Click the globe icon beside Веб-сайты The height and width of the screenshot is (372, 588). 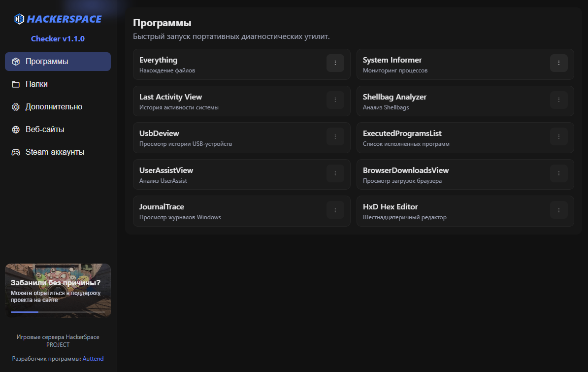coord(16,130)
